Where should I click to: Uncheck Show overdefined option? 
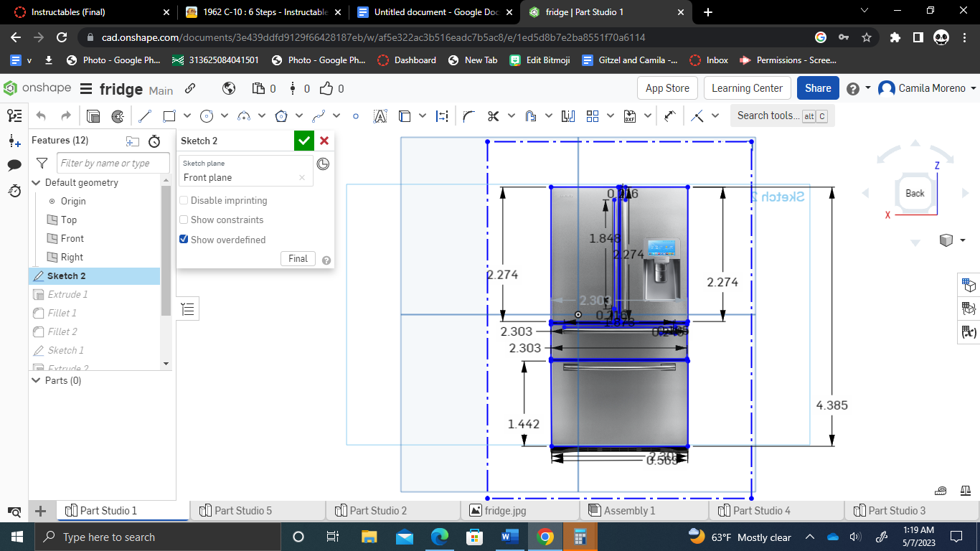click(184, 239)
